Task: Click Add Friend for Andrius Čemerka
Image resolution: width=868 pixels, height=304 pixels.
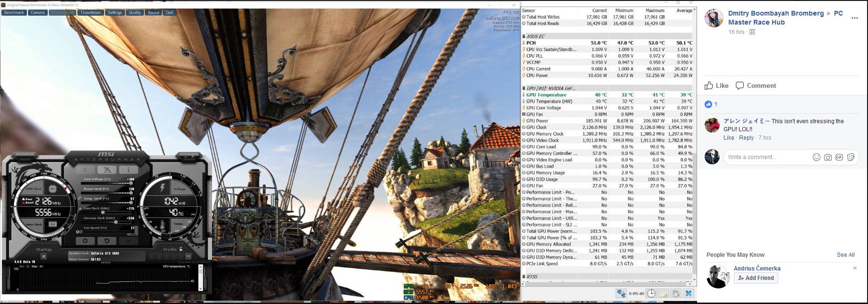Action: pyautogui.click(x=756, y=278)
